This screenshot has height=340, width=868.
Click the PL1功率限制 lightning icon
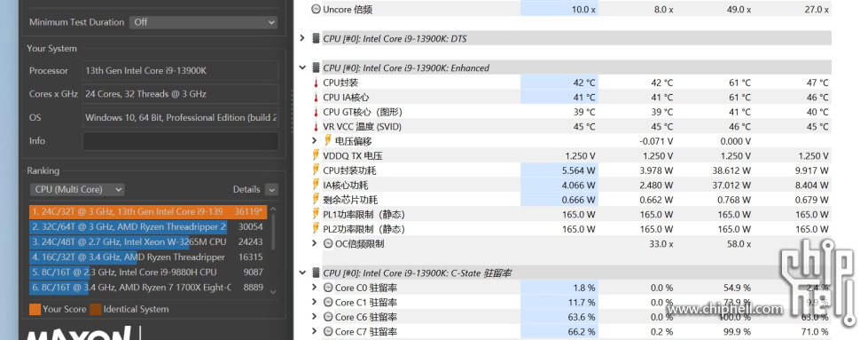coord(316,214)
